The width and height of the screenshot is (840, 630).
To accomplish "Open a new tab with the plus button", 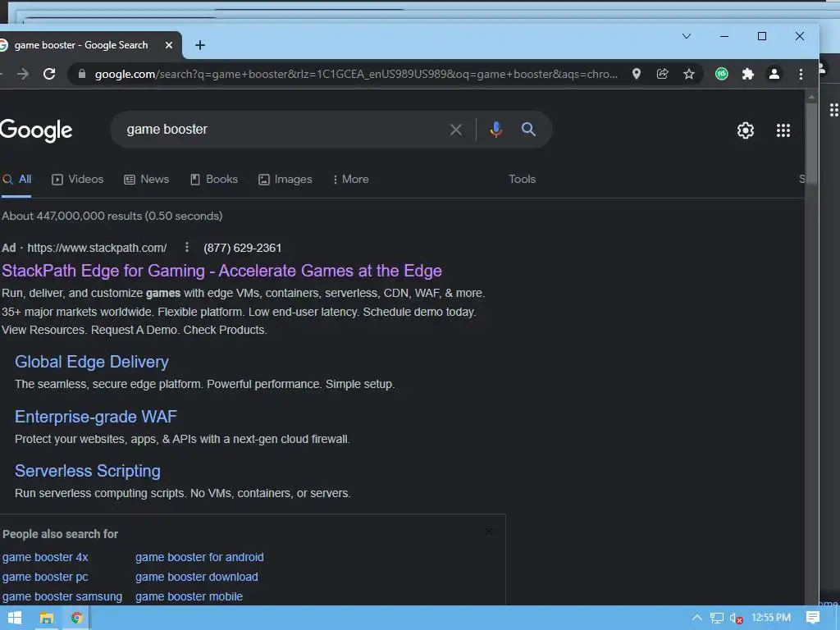I will [200, 46].
